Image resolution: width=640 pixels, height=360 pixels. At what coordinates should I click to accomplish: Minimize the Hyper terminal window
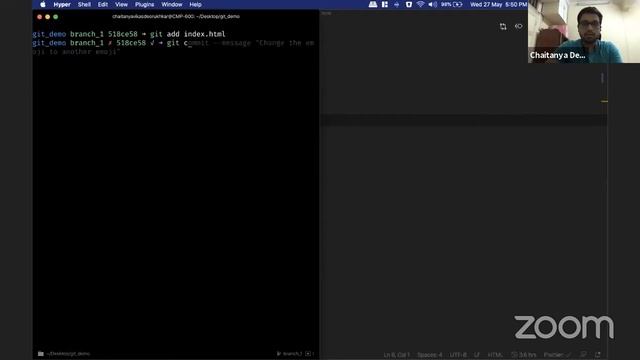[48, 17]
